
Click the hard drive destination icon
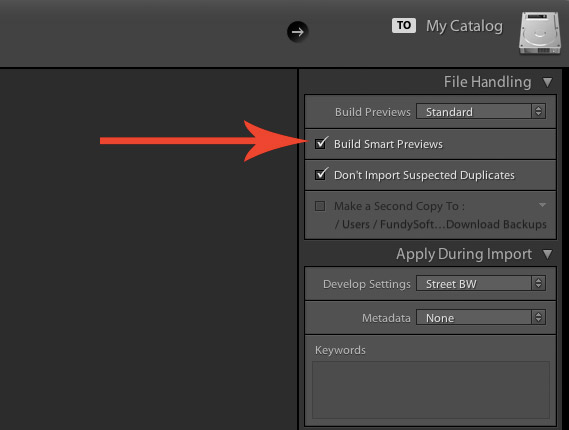540,33
